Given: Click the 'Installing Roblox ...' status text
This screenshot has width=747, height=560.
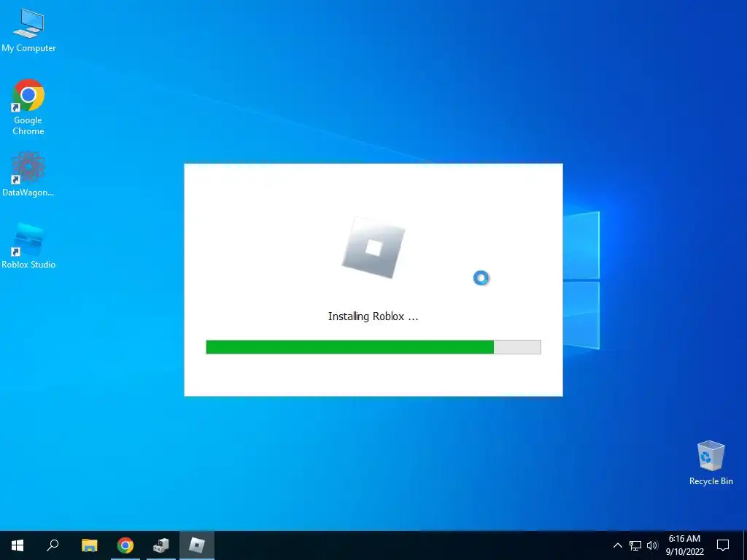Looking at the screenshot, I should pos(373,316).
